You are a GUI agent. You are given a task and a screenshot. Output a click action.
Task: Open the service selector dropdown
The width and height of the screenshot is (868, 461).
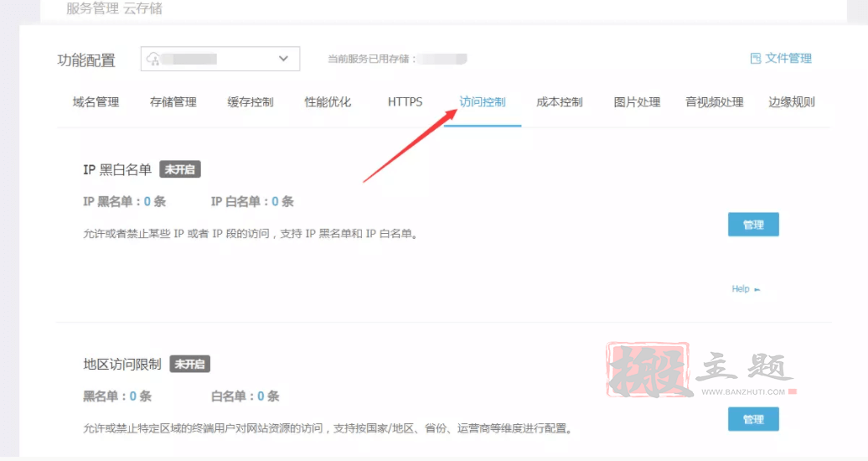coord(220,59)
